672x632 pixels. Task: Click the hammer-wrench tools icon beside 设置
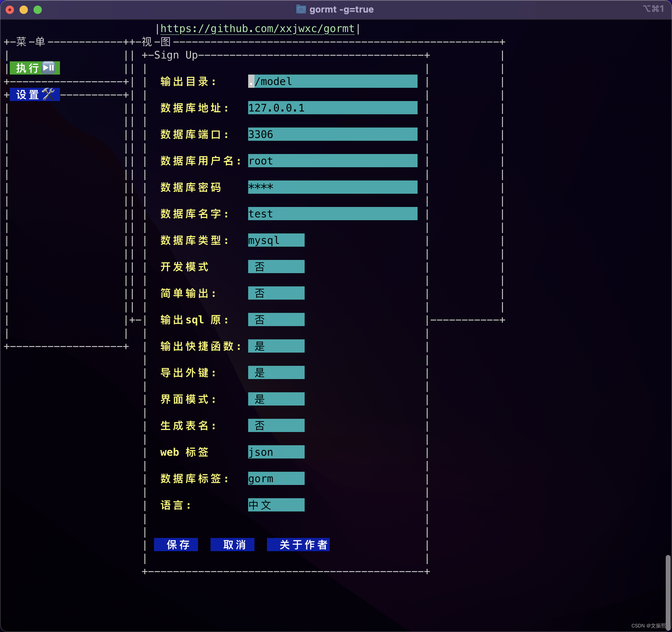[x=49, y=94]
